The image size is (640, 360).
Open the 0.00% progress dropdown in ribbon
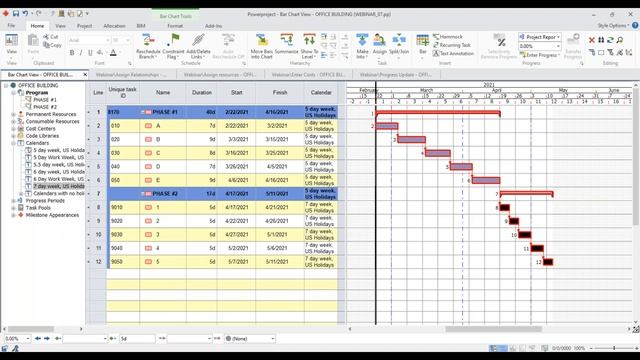pyautogui.click(x=558, y=46)
